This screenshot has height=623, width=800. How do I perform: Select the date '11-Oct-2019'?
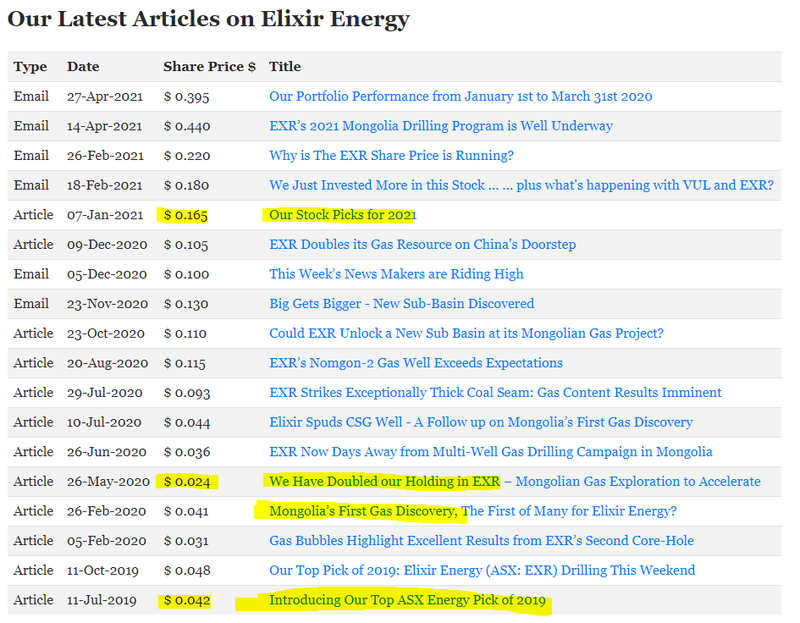pos(103,570)
